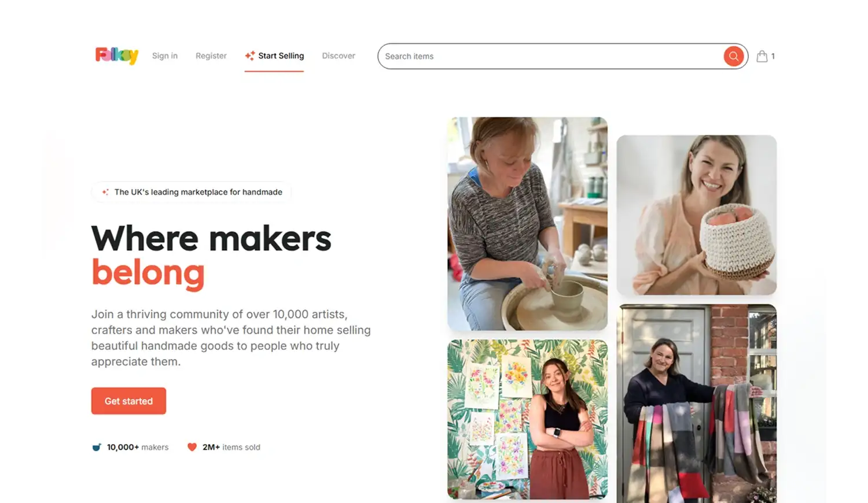The image size is (868, 503).
Task: Click the sparkle icon in the UK's leading marketplace badge
Action: click(x=105, y=192)
